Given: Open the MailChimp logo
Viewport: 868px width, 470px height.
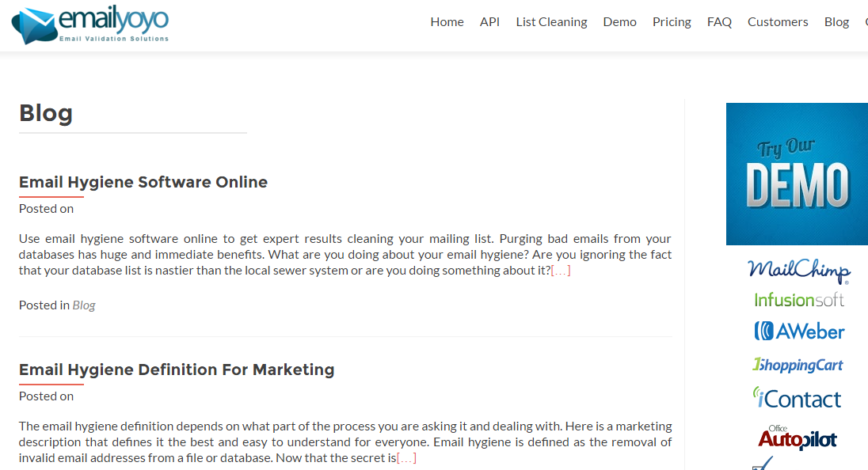Looking at the screenshot, I should [x=798, y=270].
